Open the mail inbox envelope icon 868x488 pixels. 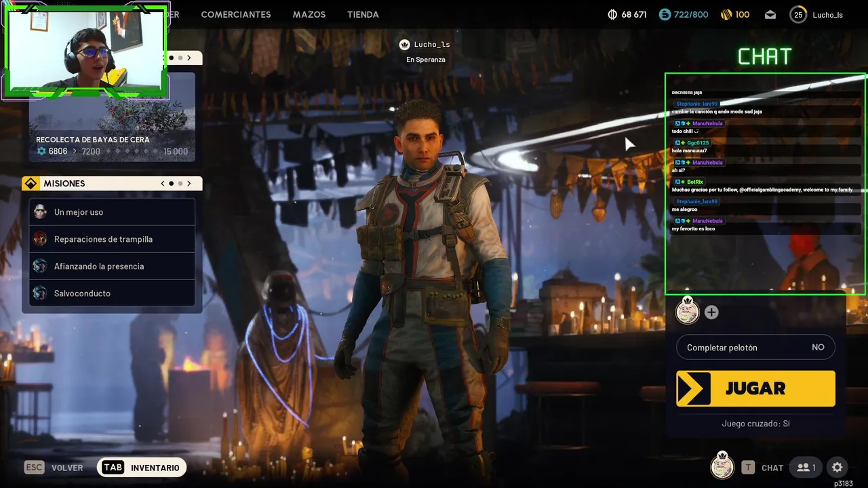[x=770, y=14]
